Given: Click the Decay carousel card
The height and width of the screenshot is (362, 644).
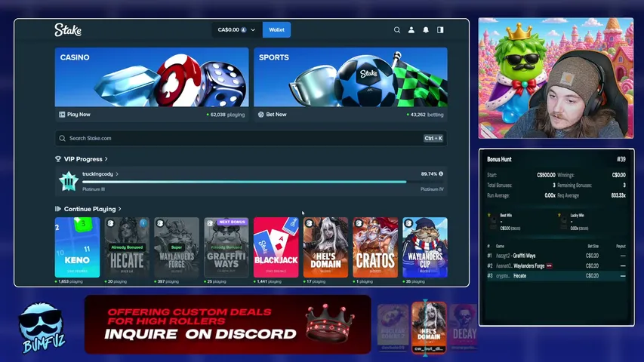Looking at the screenshot, I should click(x=464, y=327).
